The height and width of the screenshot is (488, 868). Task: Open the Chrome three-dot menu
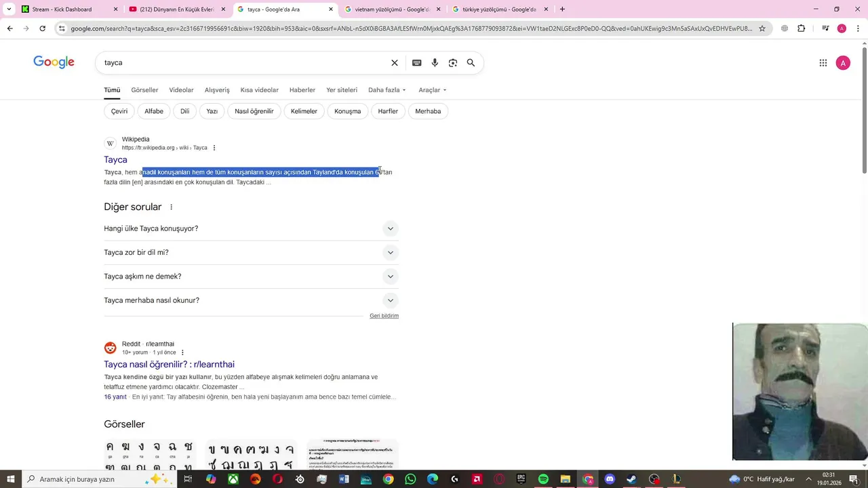point(858,28)
